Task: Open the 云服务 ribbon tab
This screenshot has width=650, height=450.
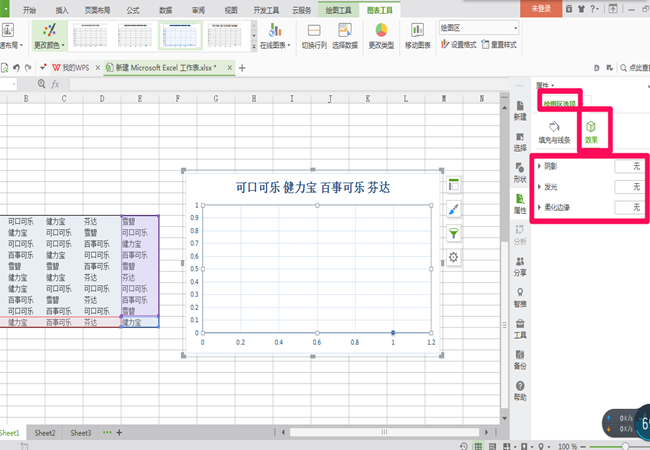Action: coord(301,10)
